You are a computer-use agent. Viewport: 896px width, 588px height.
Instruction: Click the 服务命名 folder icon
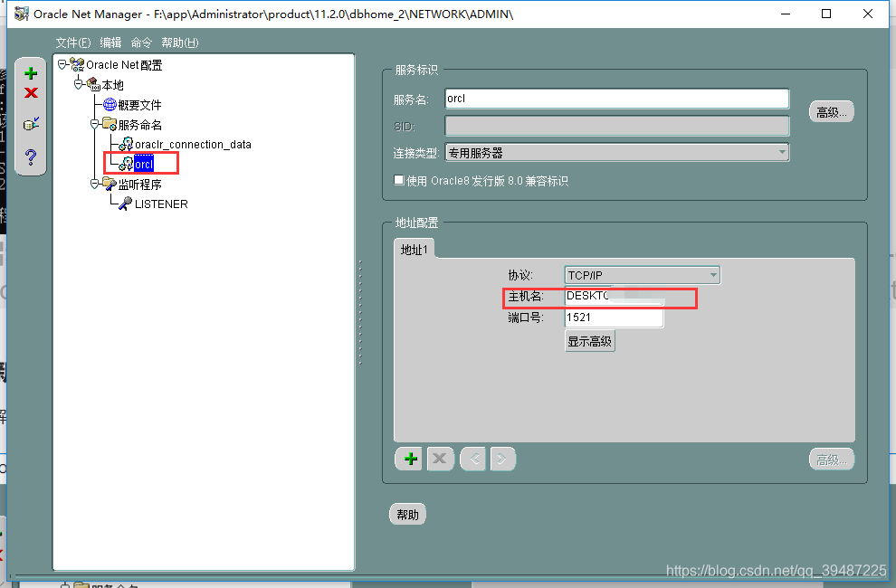click(x=110, y=124)
